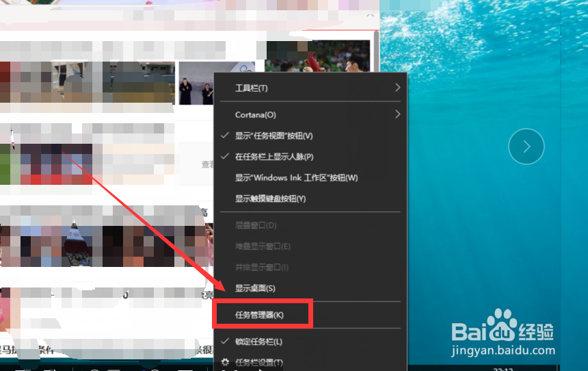
Task: Open the photo of two people in black
Action: (x=196, y=84)
